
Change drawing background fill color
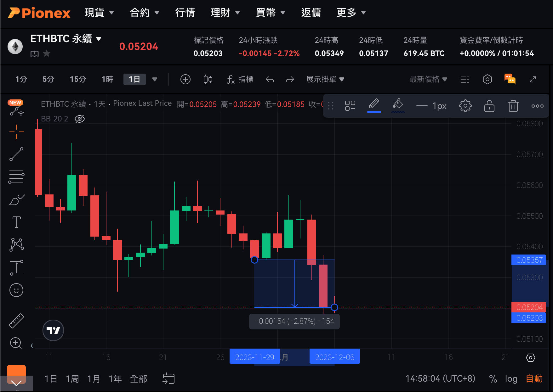[x=398, y=105]
